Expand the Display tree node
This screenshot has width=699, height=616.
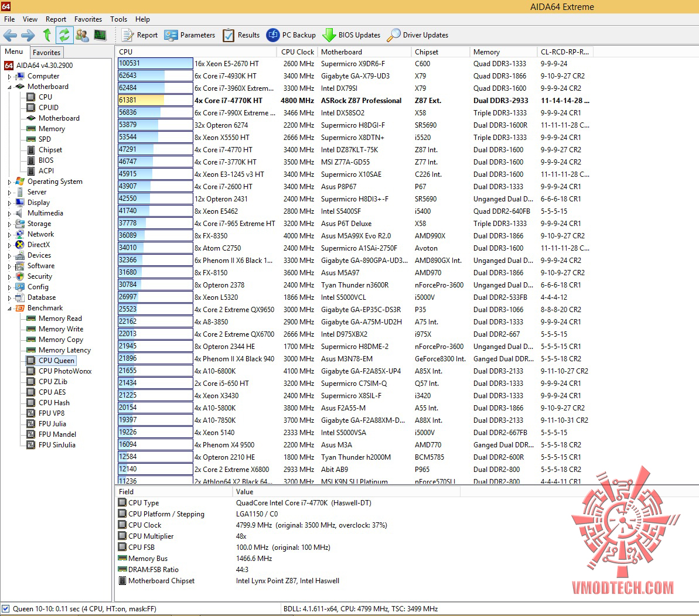tap(9, 203)
